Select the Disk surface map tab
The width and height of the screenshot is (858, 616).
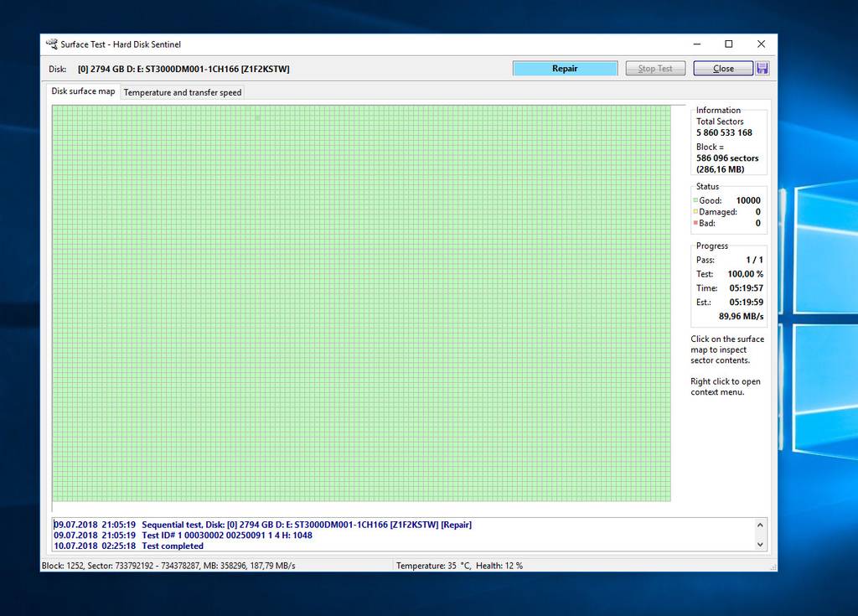pyautogui.click(x=83, y=91)
